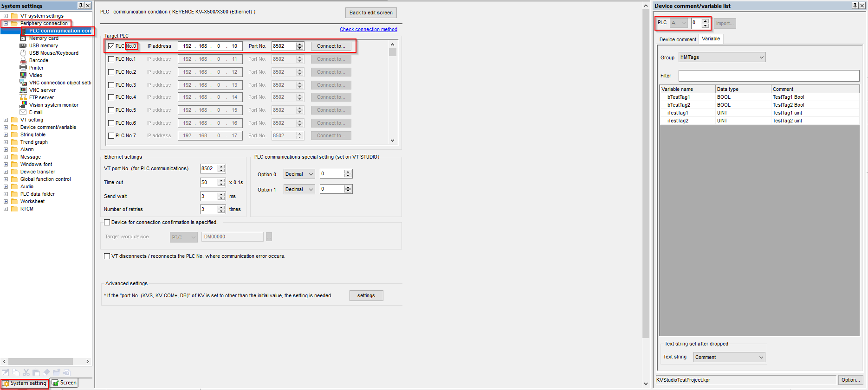The height and width of the screenshot is (390, 868).
Task: Click the Barcode scanner icon
Action: coord(23,60)
